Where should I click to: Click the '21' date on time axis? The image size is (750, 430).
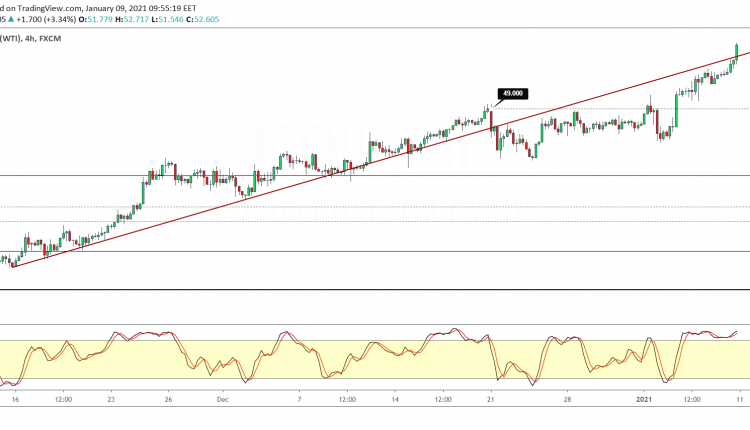(491, 397)
